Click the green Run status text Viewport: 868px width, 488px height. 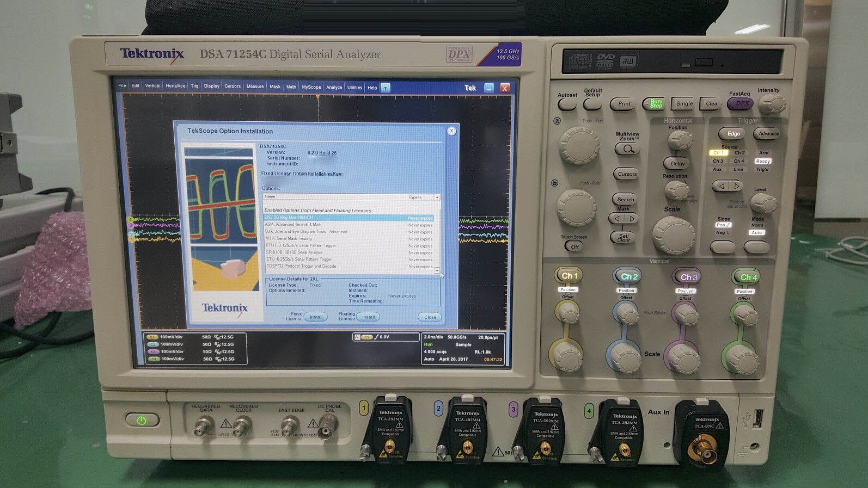pyautogui.click(x=428, y=344)
